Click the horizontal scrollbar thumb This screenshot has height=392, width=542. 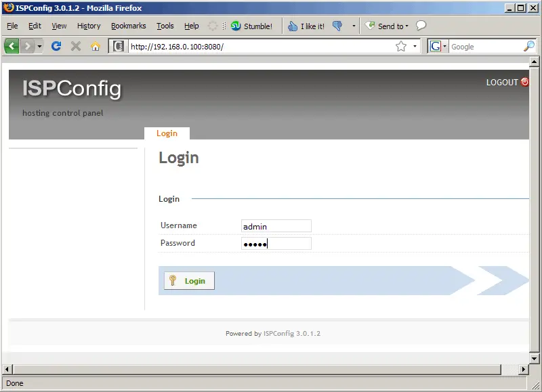(257, 369)
